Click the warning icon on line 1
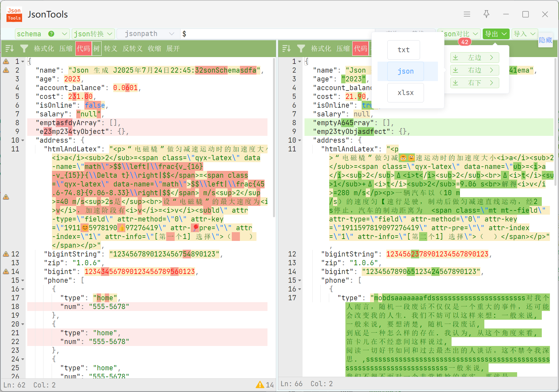 6,61
